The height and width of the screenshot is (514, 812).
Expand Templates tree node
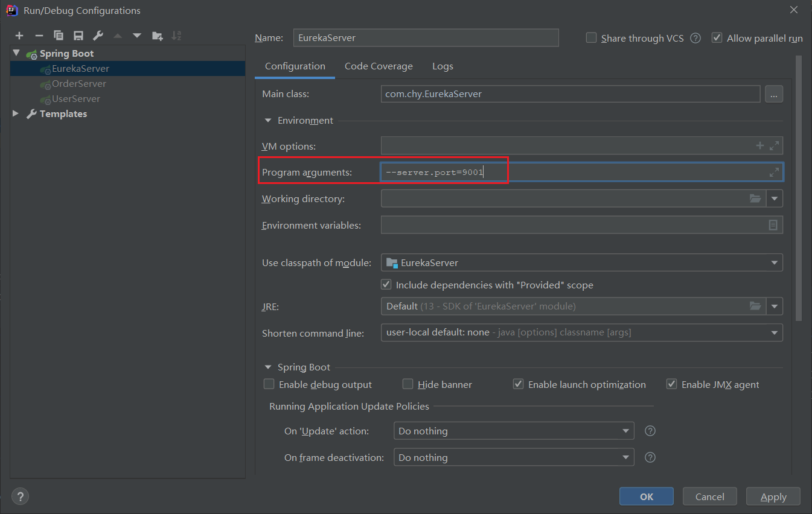tap(16, 113)
